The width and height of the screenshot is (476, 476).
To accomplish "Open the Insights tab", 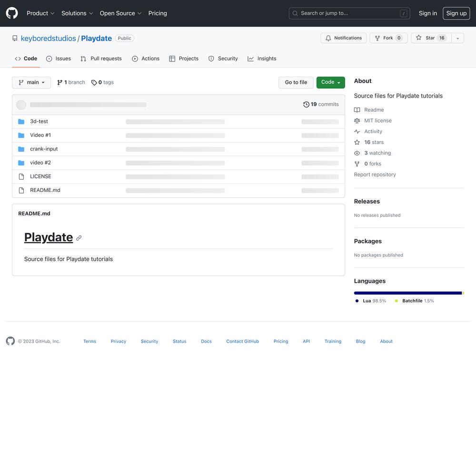I will pyautogui.click(x=262, y=59).
